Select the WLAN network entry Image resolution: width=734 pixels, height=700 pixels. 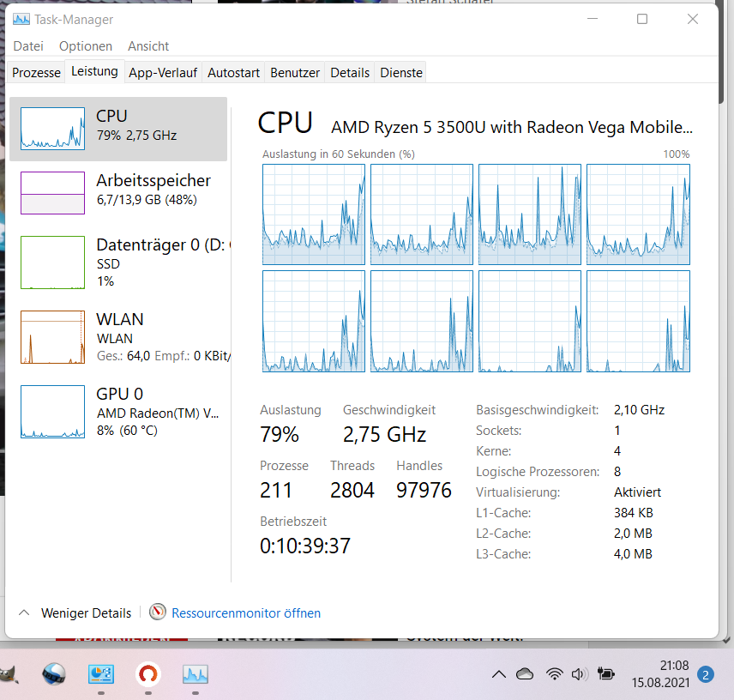pos(118,336)
